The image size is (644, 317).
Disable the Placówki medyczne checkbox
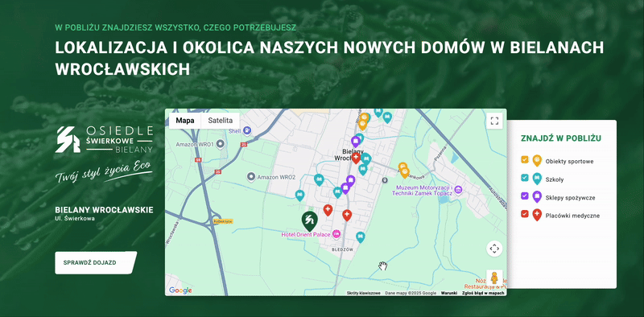click(524, 214)
